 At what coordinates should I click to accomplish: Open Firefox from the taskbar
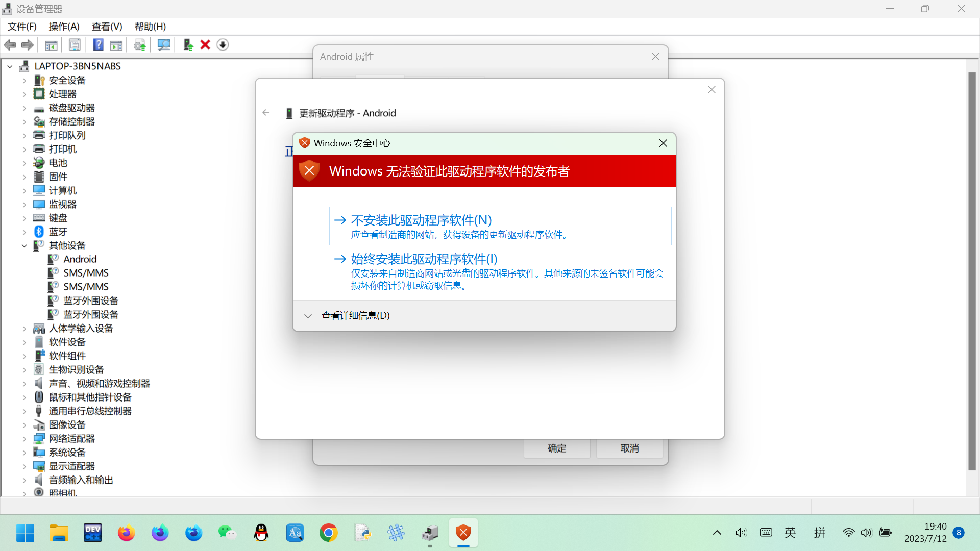127,533
